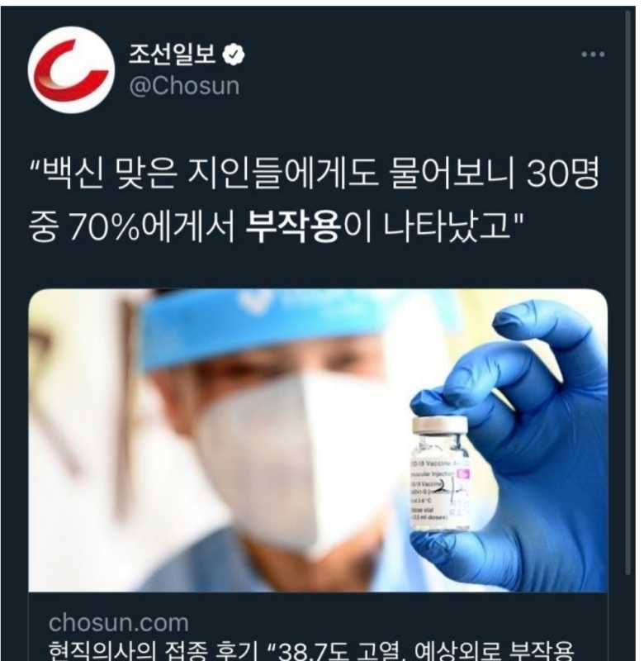Screen dimensions: 644x661
Task: Open the article preview photo card
Action: [318, 440]
